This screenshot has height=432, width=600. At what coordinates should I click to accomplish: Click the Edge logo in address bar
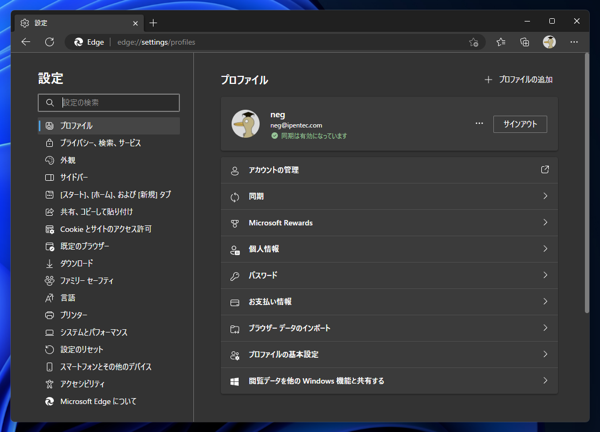(78, 42)
